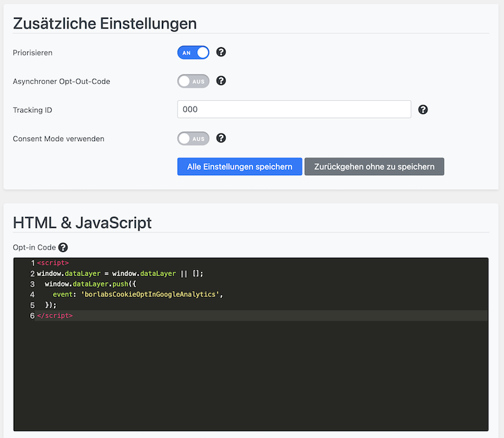Turn on Consent Mode verwenden

(193, 138)
